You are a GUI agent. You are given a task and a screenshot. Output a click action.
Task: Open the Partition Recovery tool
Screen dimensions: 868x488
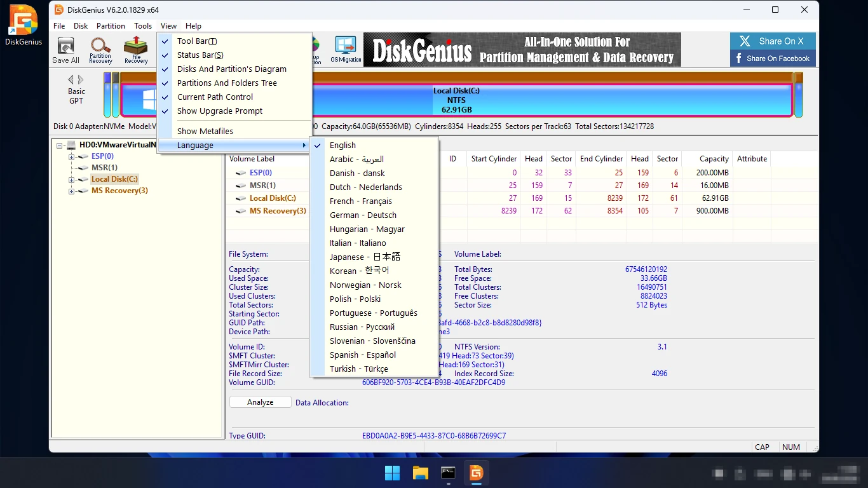[x=100, y=50]
